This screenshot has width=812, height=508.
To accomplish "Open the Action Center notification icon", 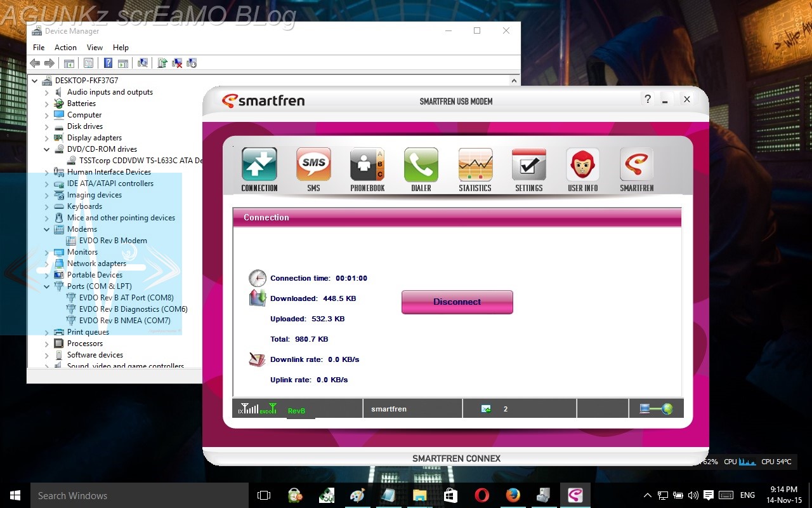I will (709, 495).
